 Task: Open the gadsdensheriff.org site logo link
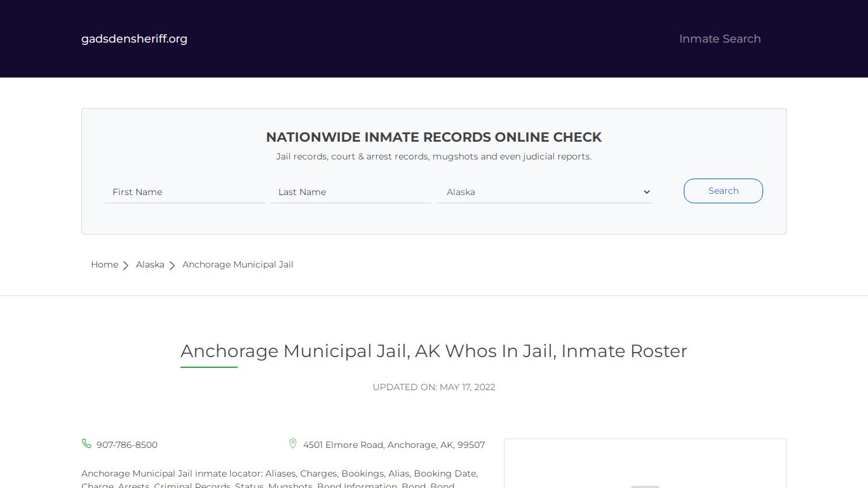[134, 39]
